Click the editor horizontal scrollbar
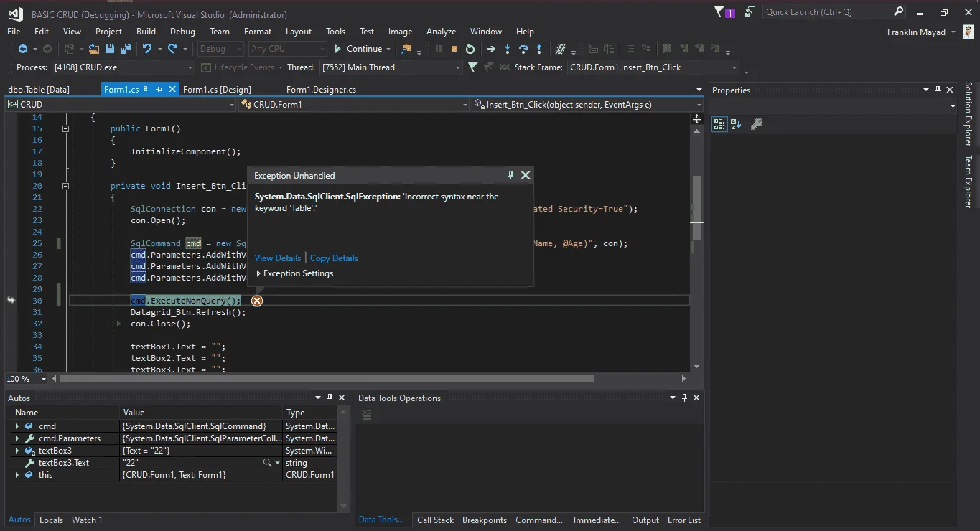980x531 pixels. coord(327,379)
